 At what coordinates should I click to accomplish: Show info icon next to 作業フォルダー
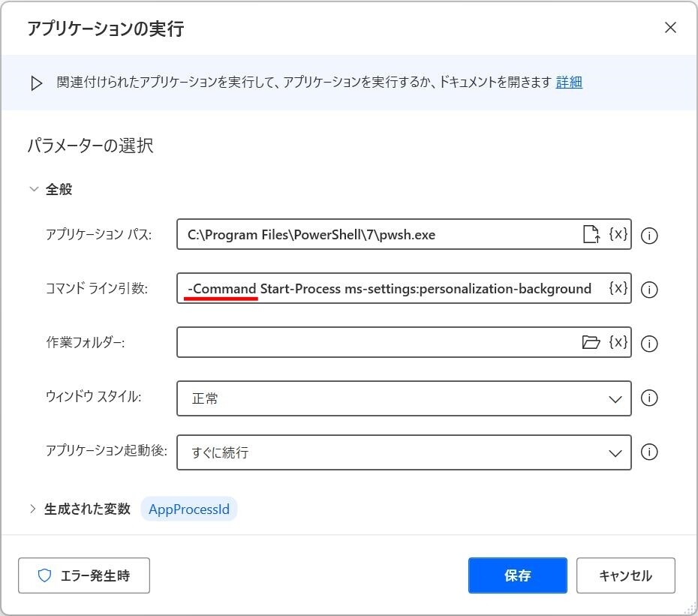tap(649, 344)
